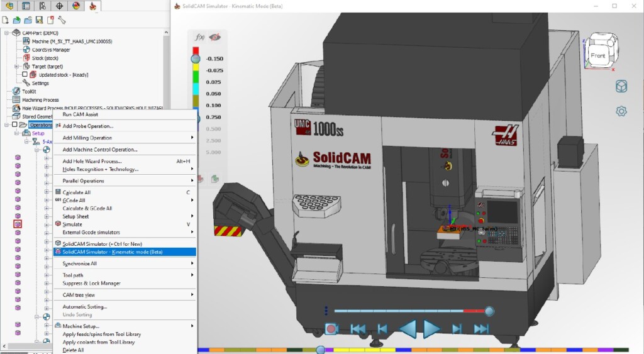
Task: Choose Run CAM Assist menu entry
Action: click(x=125, y=114)
